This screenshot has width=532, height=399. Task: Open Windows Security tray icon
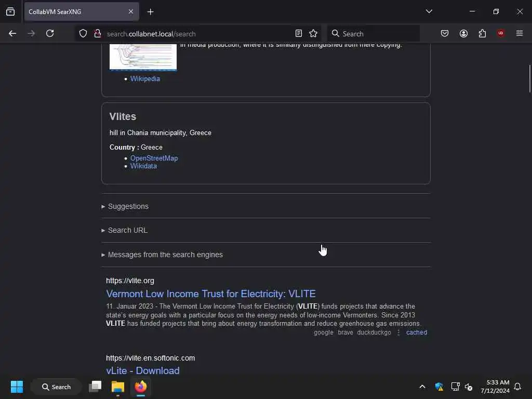pos(439,387)
